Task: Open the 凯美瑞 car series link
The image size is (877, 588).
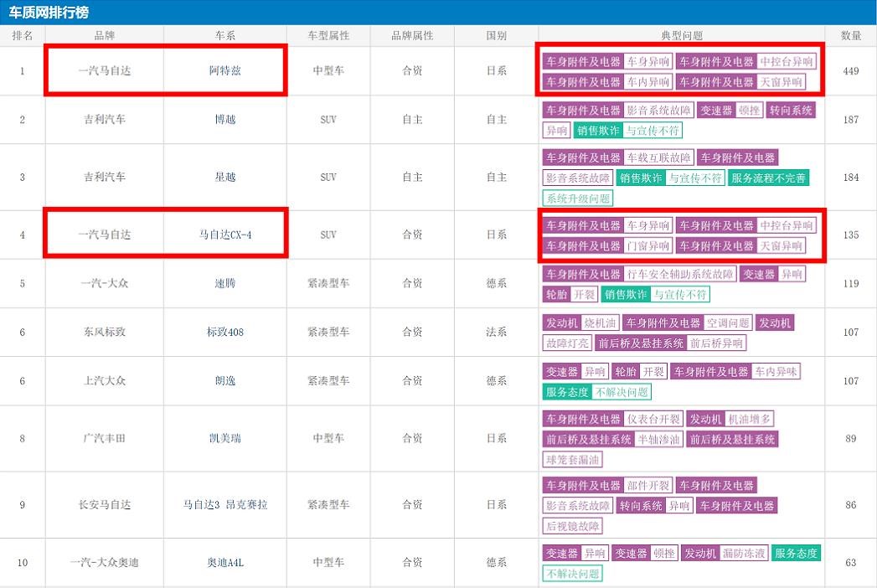Action: 224,438
